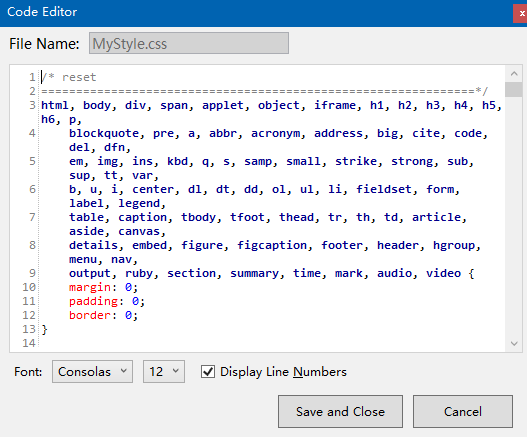Click the 'strong' selector on line 5
This screenshot has height=437, width=527.
(412, 161)
